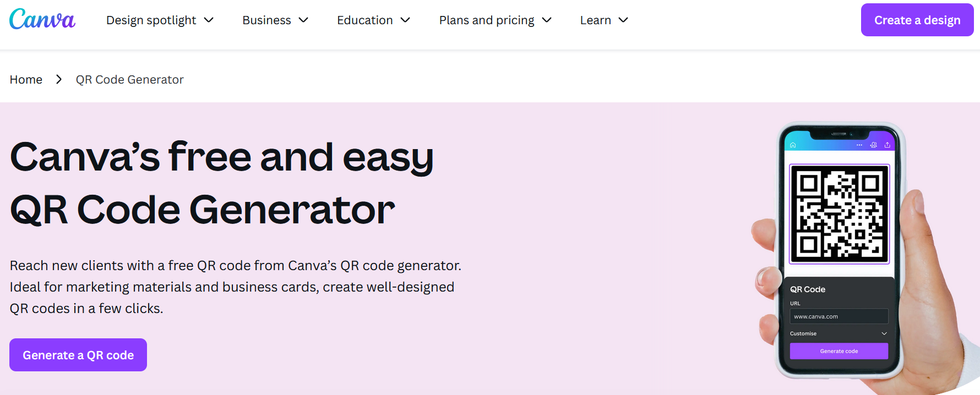
Task: Click the QR Code Generator breadcrumb
Action: tap(130, 80)
